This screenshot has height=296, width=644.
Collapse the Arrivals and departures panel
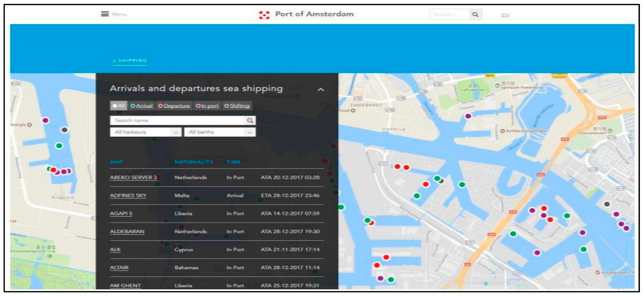[x=321, y=90]
